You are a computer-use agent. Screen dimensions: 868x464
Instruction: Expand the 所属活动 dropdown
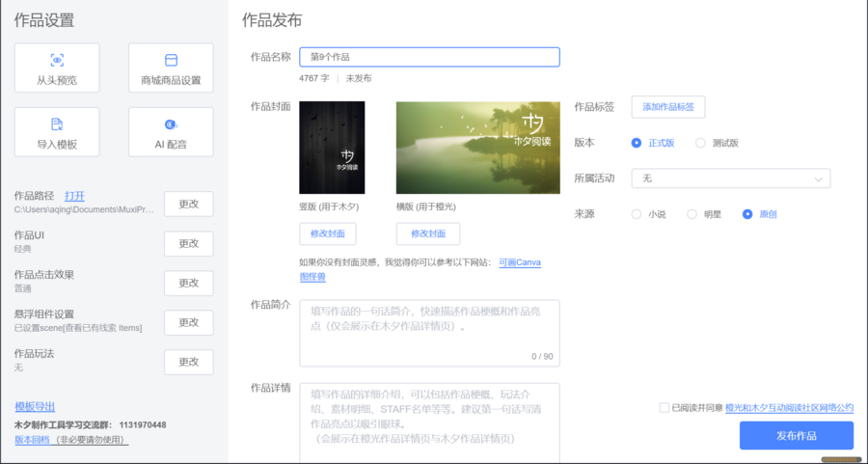coord(730,178)
